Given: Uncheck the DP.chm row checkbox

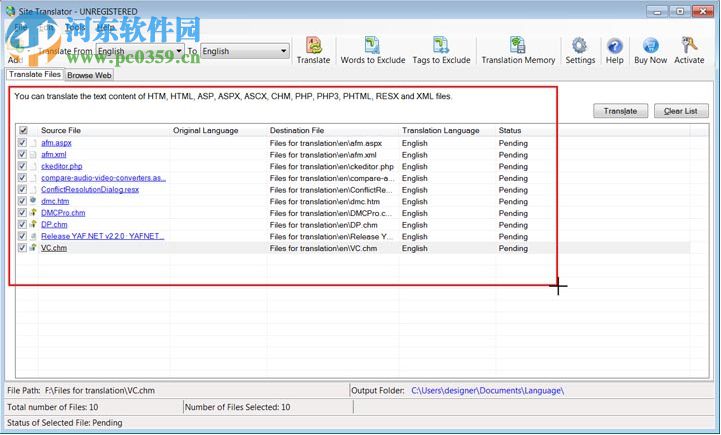Looking at the screenshot, I should (x=22, y=224).
